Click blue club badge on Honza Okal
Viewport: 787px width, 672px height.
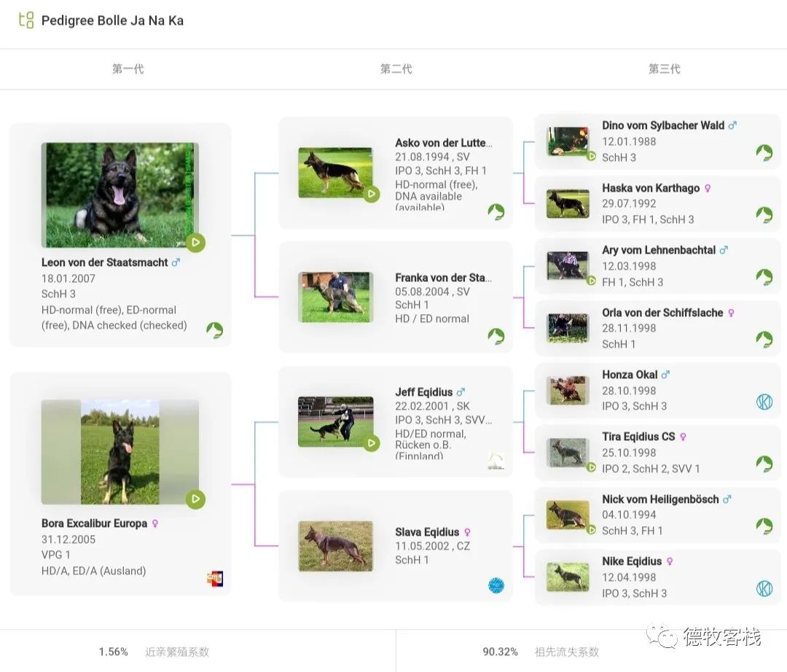[764, 402]
